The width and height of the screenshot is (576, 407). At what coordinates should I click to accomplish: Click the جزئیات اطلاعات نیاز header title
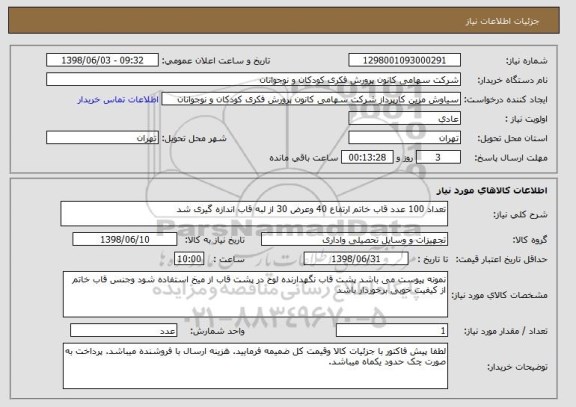click(502, 21)
